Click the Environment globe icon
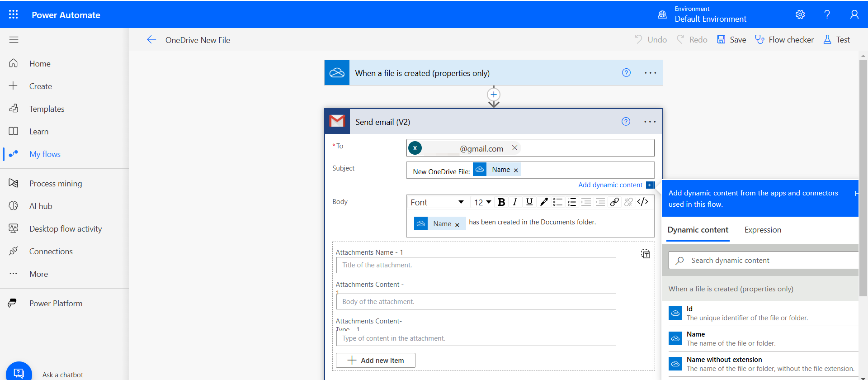This screenshot has height=380, width=868. (x=662, y=14)
